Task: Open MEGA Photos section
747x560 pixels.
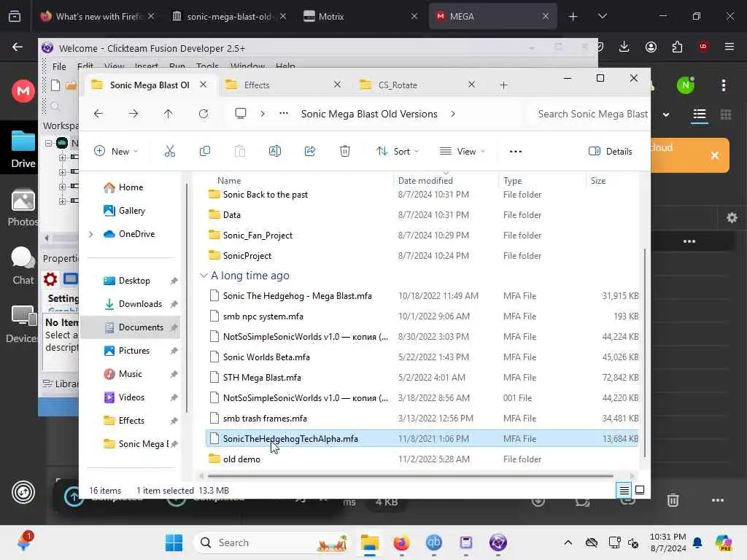Action: [x=23, y=208]
